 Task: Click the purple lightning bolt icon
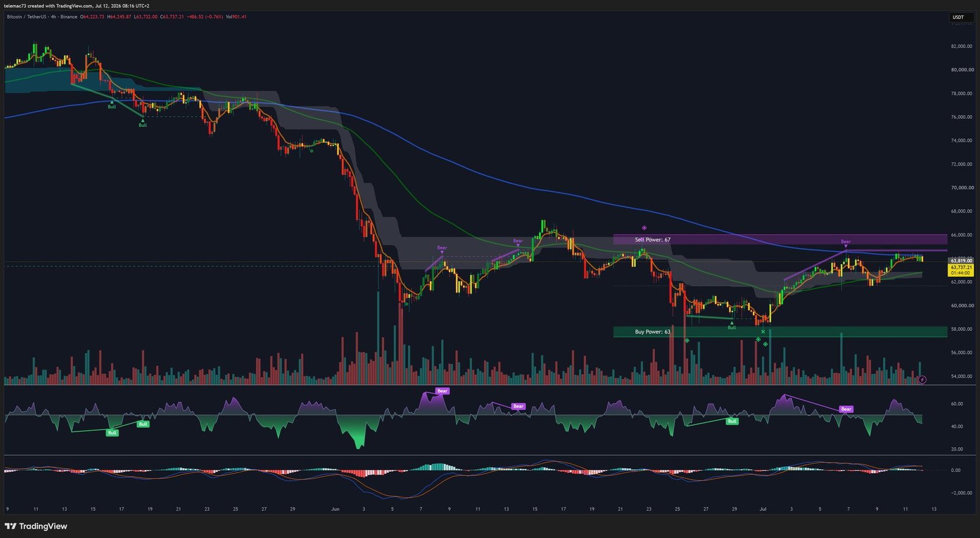(x=922, y=380)
